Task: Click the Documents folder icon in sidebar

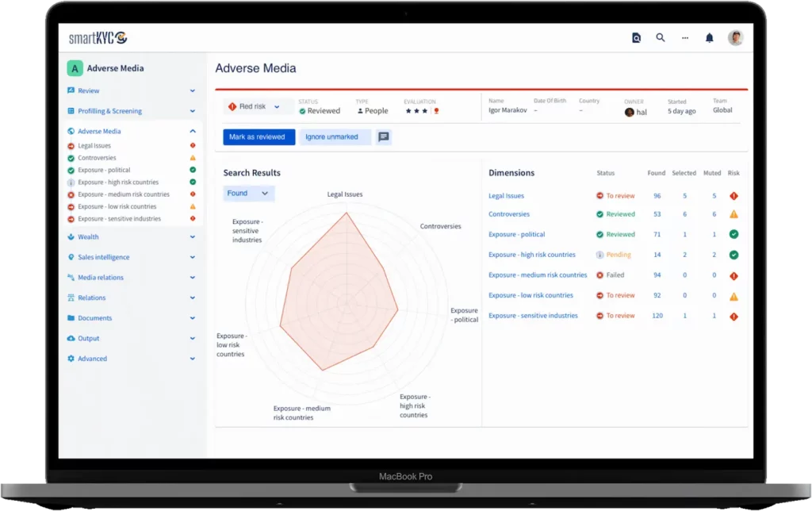Action: click(73, 317)
